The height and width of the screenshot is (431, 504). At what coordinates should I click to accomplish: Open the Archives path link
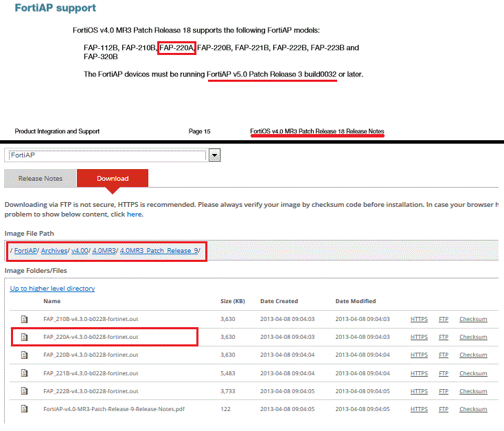pyautogui.click(x=54, y=250)
